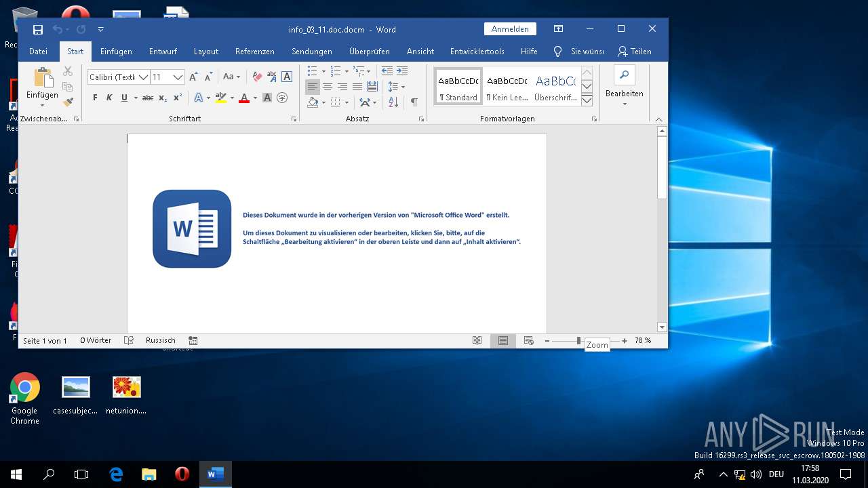Click the zoom slider handle
Viewport: 868px width, 488px height.
[x=579, y=341]
